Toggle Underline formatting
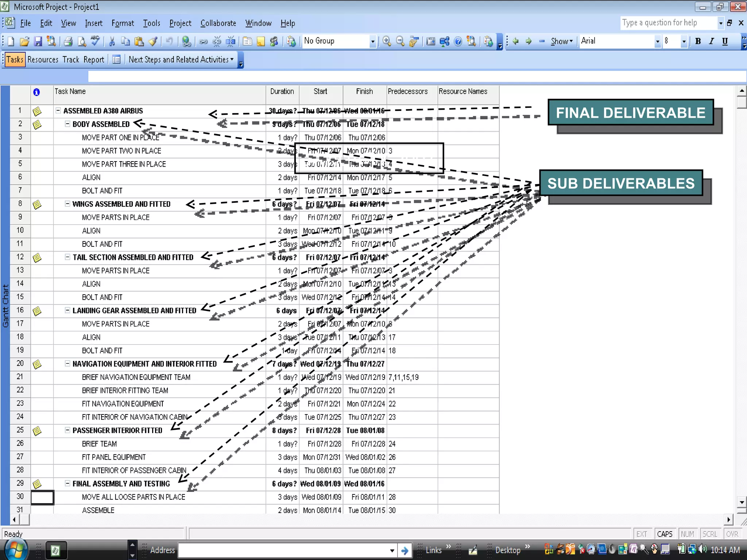Image resolution: width=747 pixels, height=560 pixels. (x=725, y=41)
